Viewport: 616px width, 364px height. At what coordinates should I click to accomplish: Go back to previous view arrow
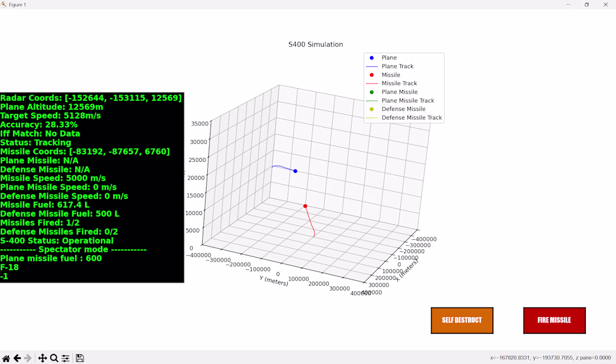17,358
